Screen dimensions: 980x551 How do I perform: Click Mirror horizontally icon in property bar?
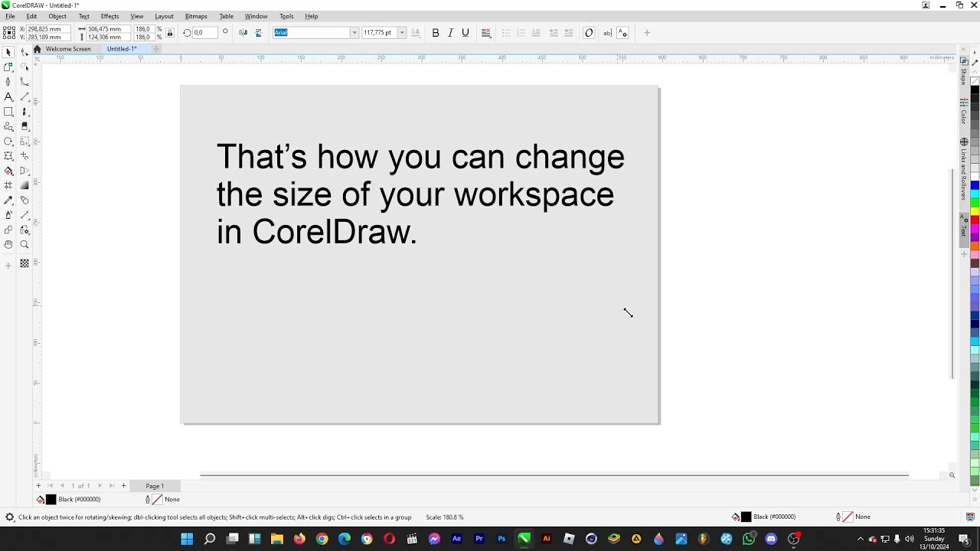tap(243, 33)
